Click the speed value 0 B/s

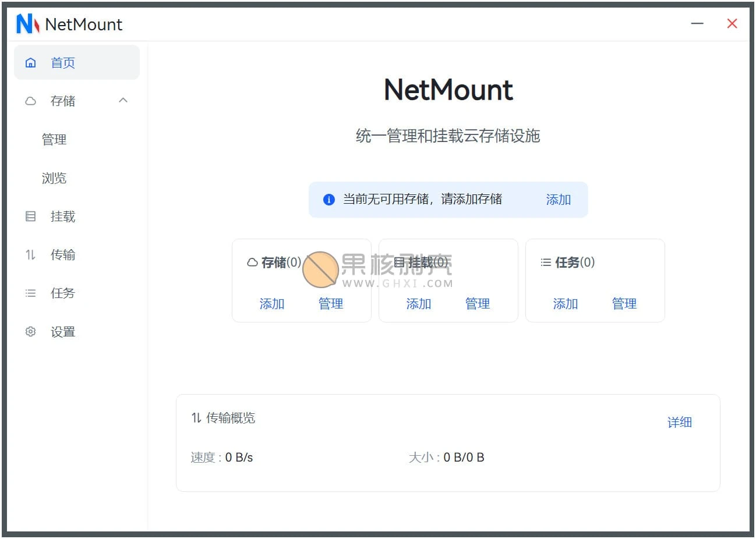point(239,458)
